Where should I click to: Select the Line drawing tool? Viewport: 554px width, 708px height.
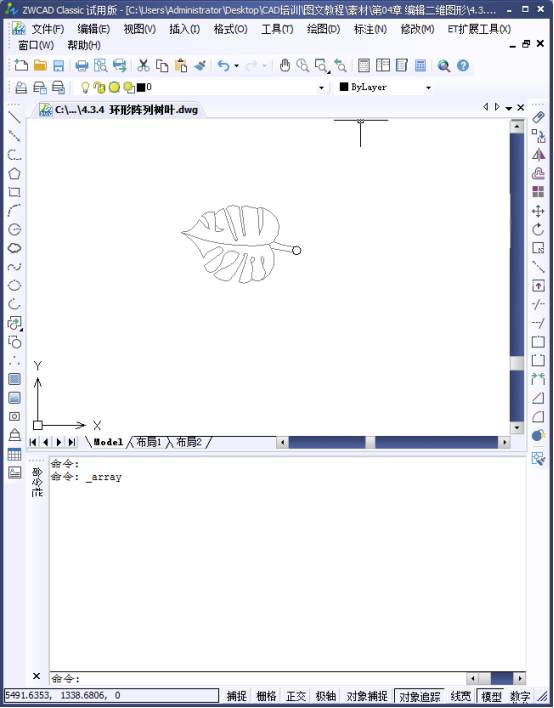[x=14, y=117]
